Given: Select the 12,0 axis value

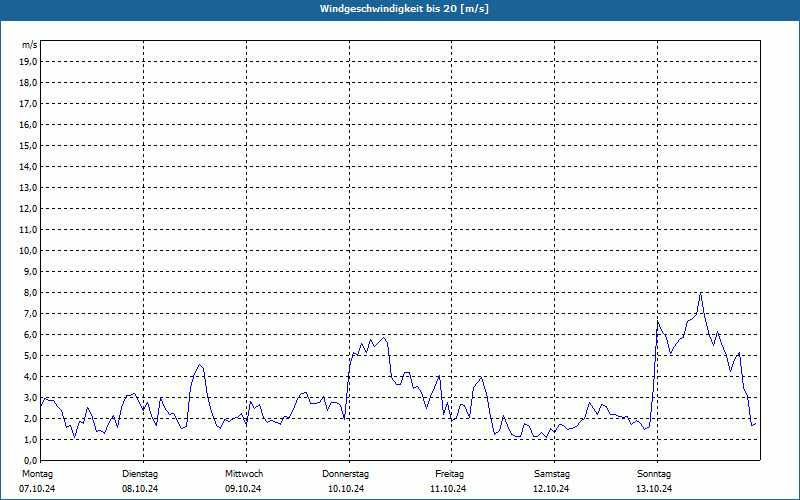Looking at the screenshot, I should 28,209.
